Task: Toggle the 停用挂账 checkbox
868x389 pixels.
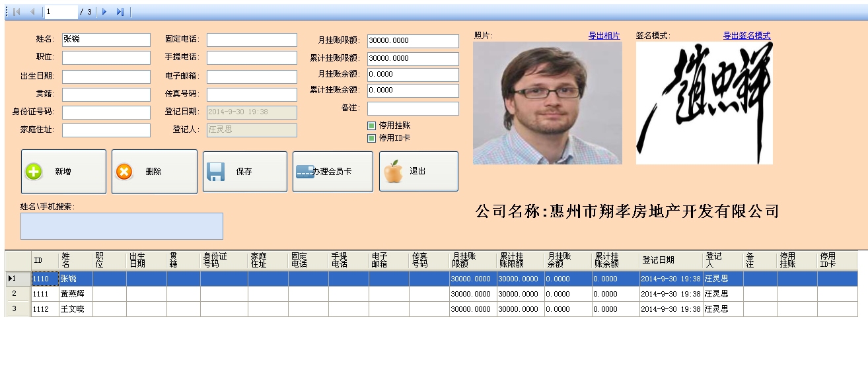Action: pyautogui.click(x=372, y=125)
